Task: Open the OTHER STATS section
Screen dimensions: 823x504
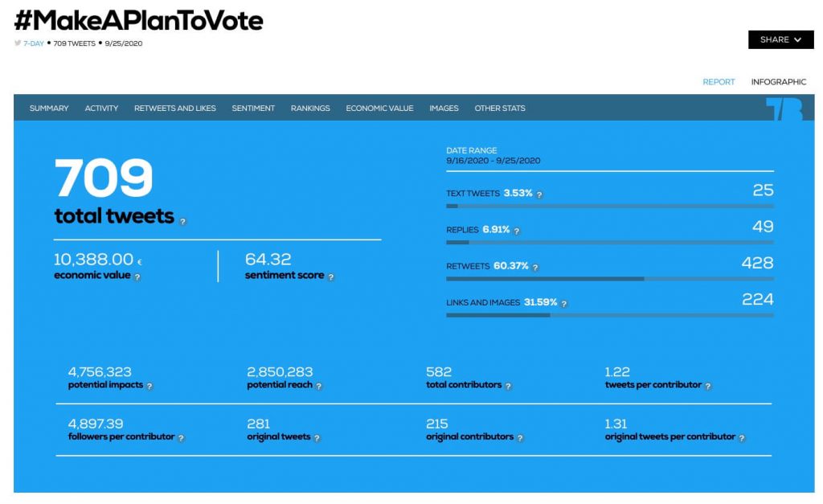Action: (499, 108)
